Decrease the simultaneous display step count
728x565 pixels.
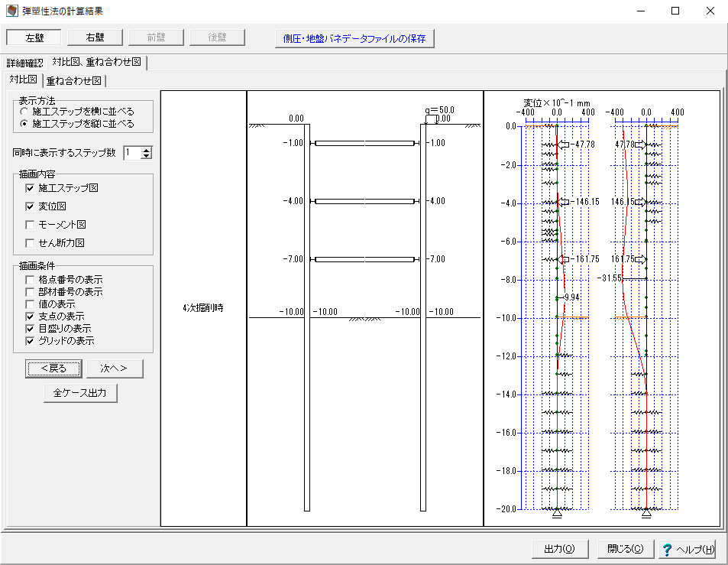(x=147, y=156)
